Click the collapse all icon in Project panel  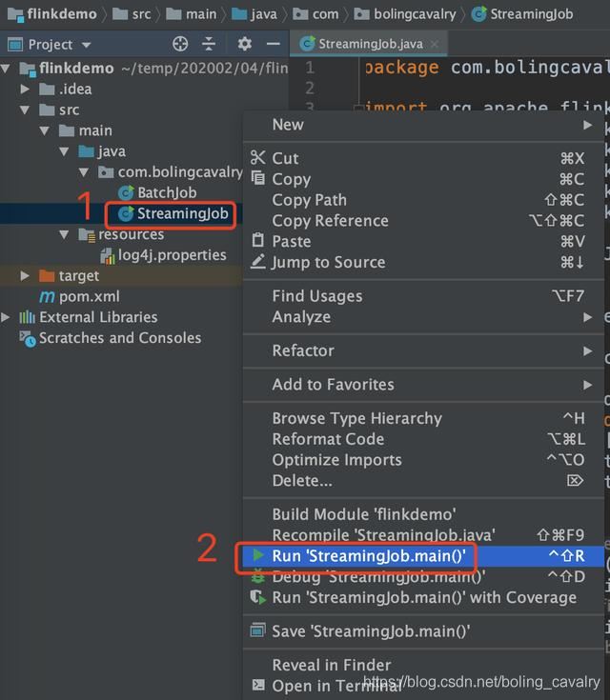(210, 44)
